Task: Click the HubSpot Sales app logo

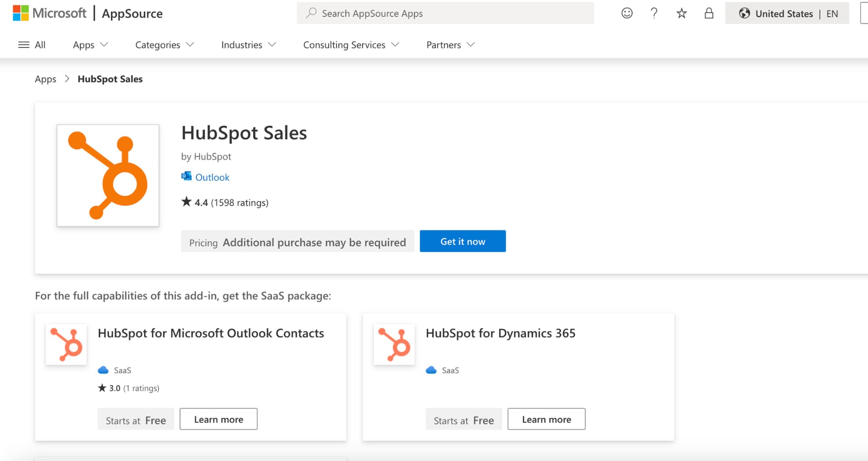Action: tap(108, 175)
